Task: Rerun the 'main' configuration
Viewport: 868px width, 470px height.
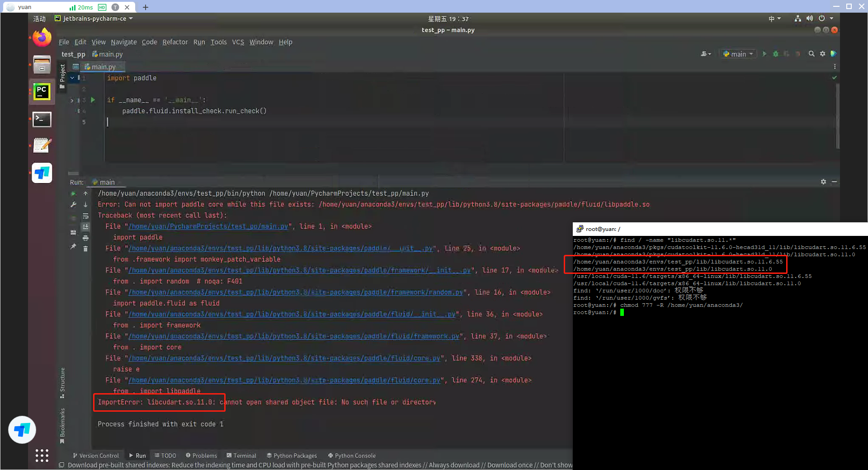Action: (74, 193)
